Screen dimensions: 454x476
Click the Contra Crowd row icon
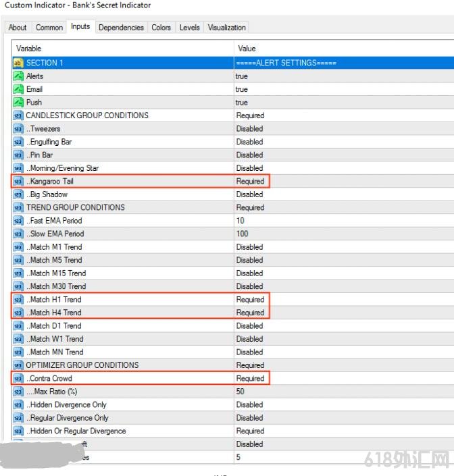click(x=18, y=379)
